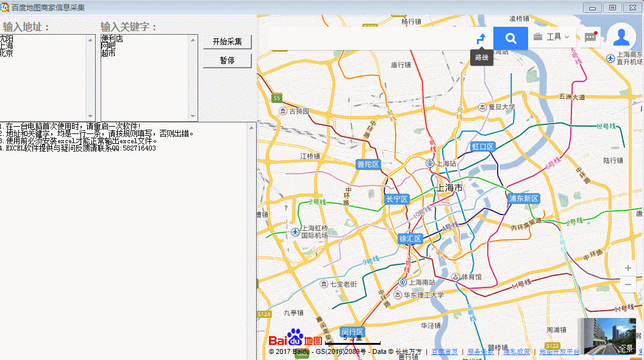
Task: Open the 百度首页 link
Action: click(x=445, y=352)
